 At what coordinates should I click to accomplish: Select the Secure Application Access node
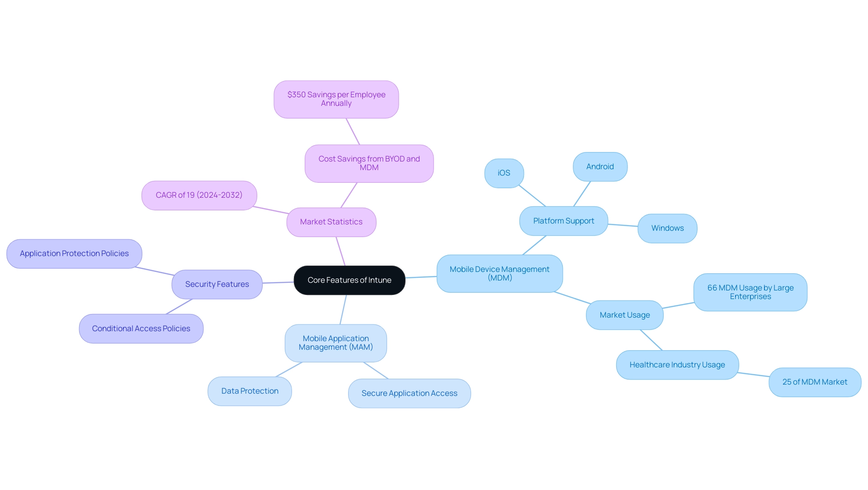tap(410, 393)
